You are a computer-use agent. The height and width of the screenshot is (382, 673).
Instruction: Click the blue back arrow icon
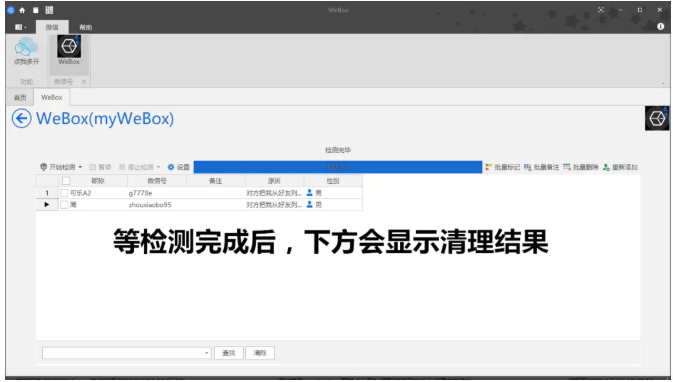[21, 118]
